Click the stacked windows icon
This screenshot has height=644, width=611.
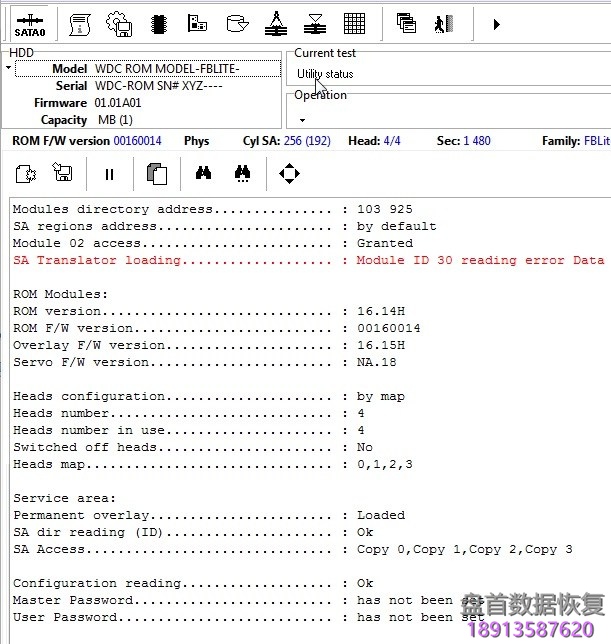pyautogui.click(x=406, y=23)
